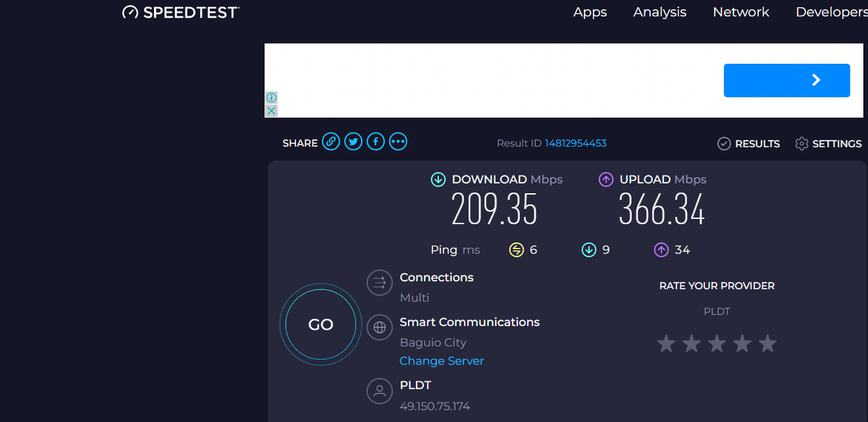Open the Results page
The height and width of the screenshot is (422, 868).
[749, 143]
